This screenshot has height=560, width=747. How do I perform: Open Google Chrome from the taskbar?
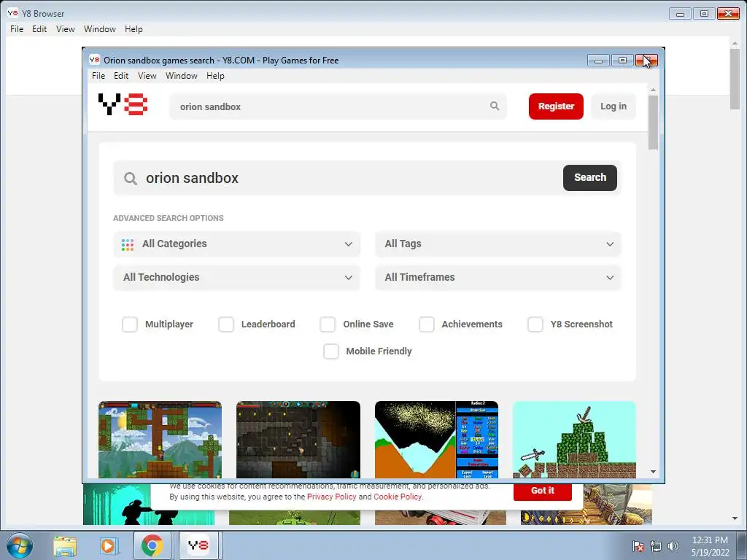coord(152,545)
